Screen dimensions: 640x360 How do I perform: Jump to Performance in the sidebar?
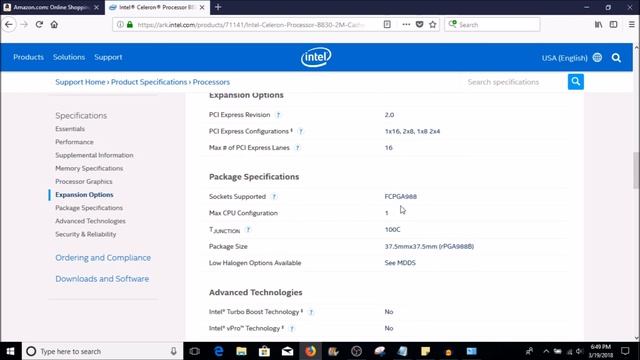tap(74, 142)
